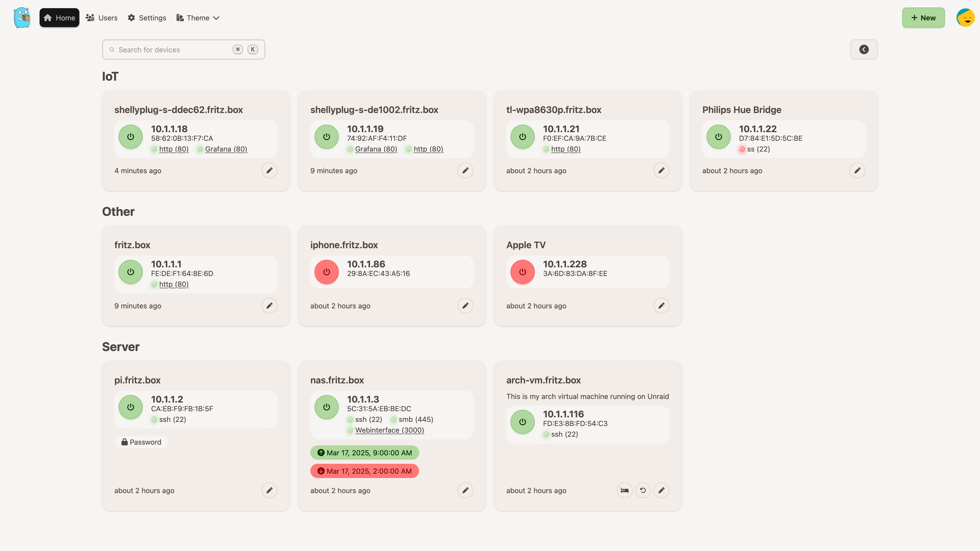The image size is (980, 551).
Task: Open Webinterface (3000) link on nas.fritz.box
Action: (x=389, y=430)
